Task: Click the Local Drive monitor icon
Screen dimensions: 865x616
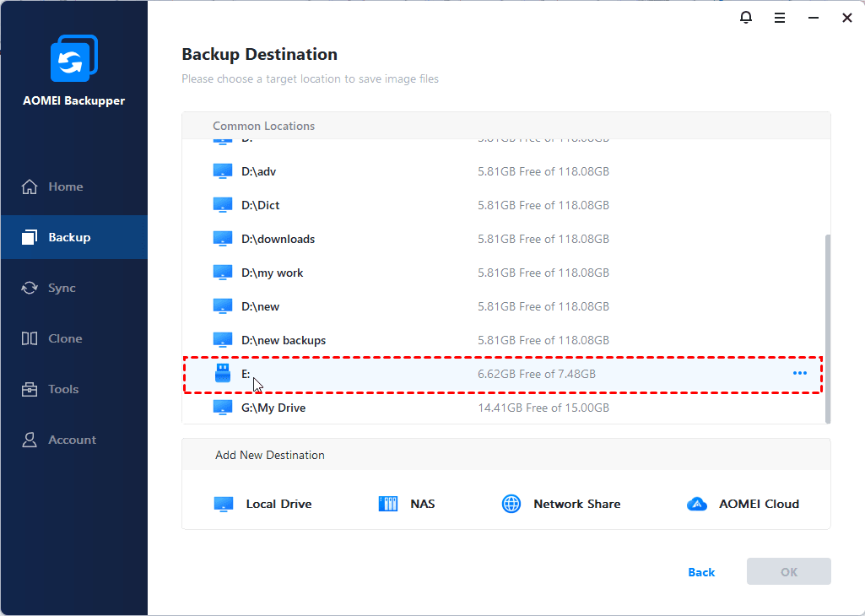Action: pyautogui.click(x=223, y=504)
